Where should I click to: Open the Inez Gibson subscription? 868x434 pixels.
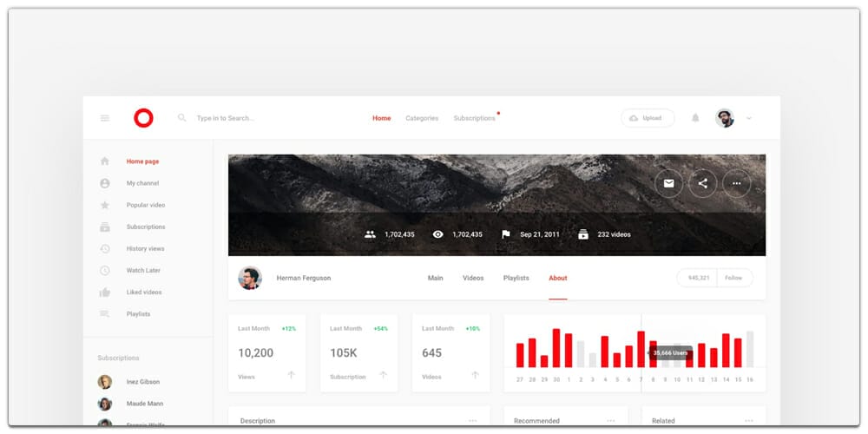[x=143, y=382]
